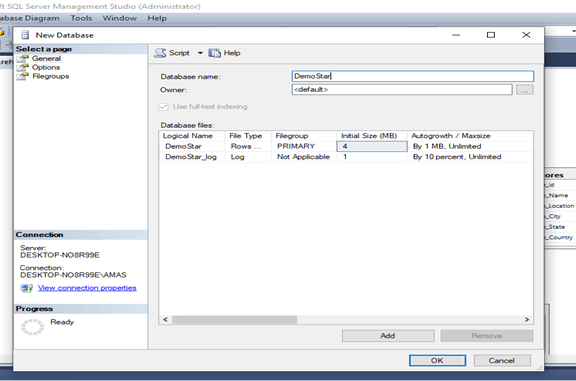Focus the Owner field
The image size is (576, 381).
(402, 89)
